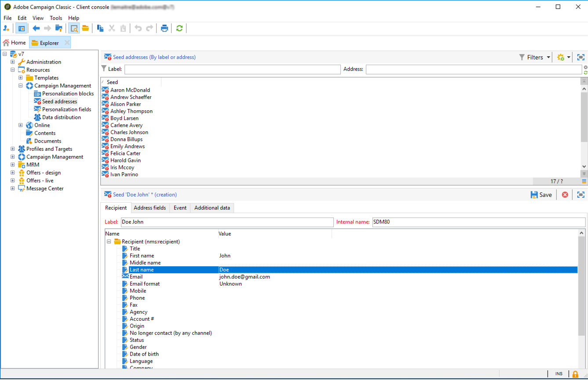Collapse the Recipient (nms:recipient) group

click(109, 242)
